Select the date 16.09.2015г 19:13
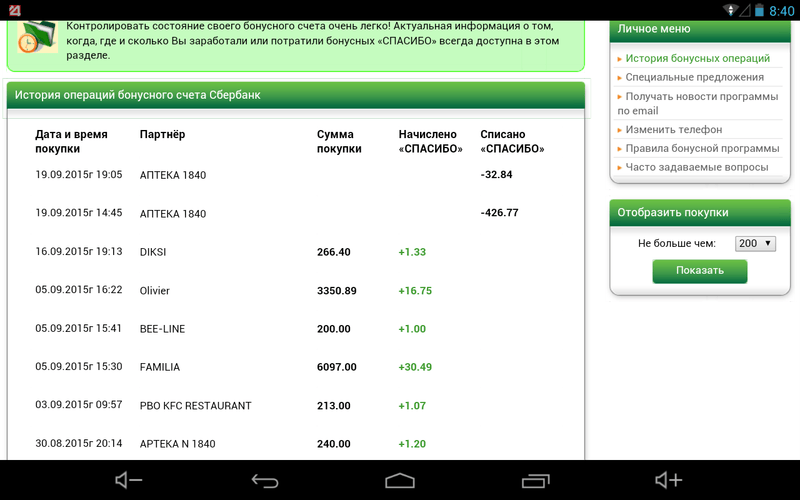 click(79, 252)
